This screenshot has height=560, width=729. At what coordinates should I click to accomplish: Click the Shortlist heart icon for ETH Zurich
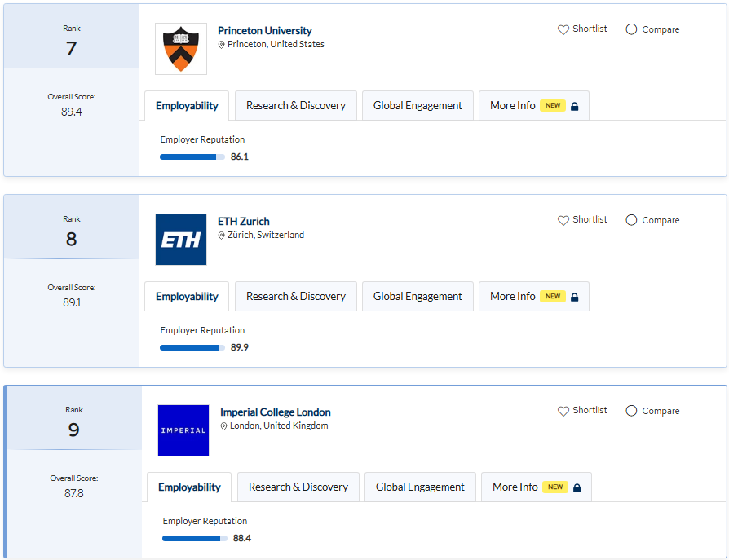coord(563,220)
